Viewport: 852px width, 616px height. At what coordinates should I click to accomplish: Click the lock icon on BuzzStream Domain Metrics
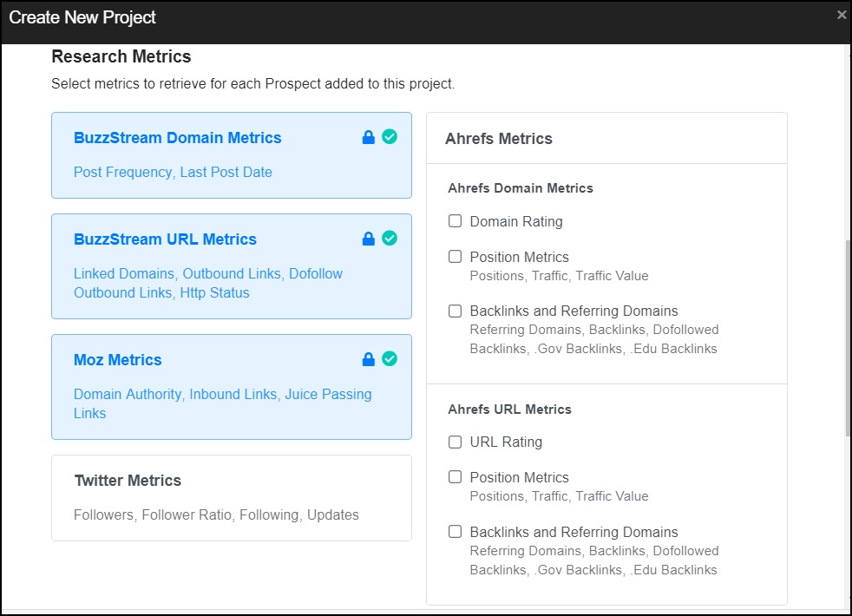tap(369, 137)
